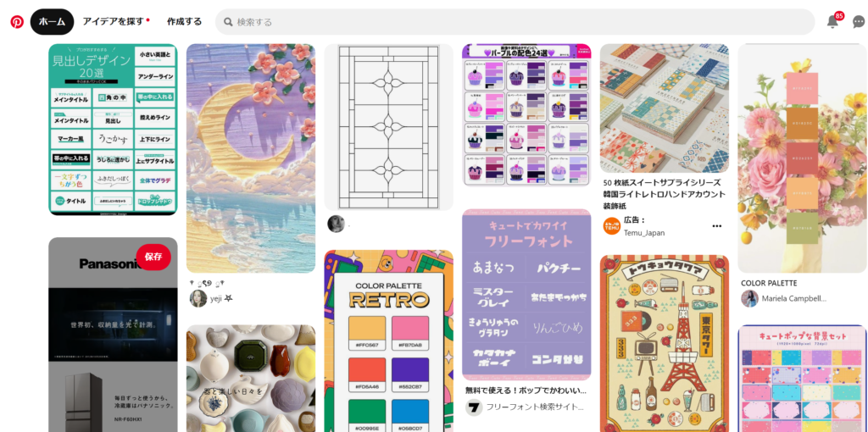Open the messages speech bubble icon
Screen dimensions: 868x432
click(x=859, y=22)
